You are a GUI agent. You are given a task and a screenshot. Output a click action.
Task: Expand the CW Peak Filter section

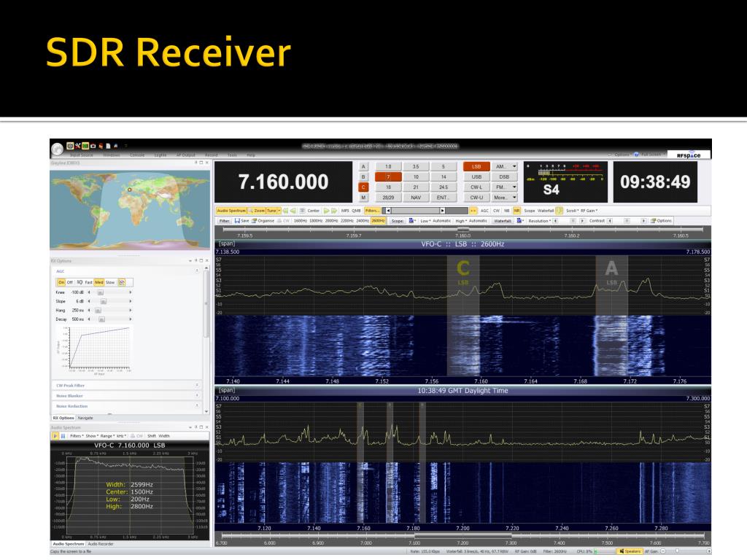tap(197, 385)
